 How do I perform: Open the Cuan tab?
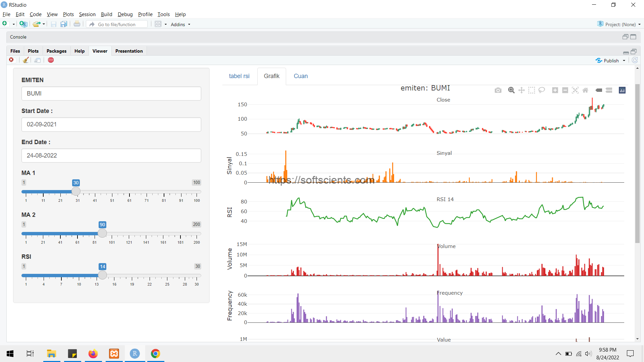coord(301,76)
